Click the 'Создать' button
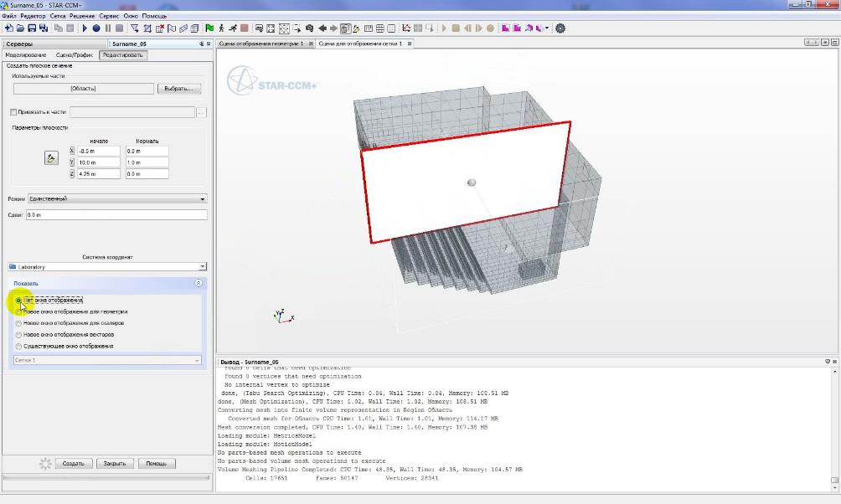The height and width of the screenshot is (504, 841). point(73,463)
